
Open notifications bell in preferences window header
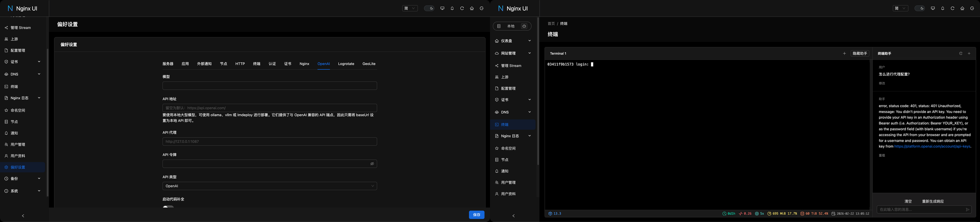click(x=452, y=9)
